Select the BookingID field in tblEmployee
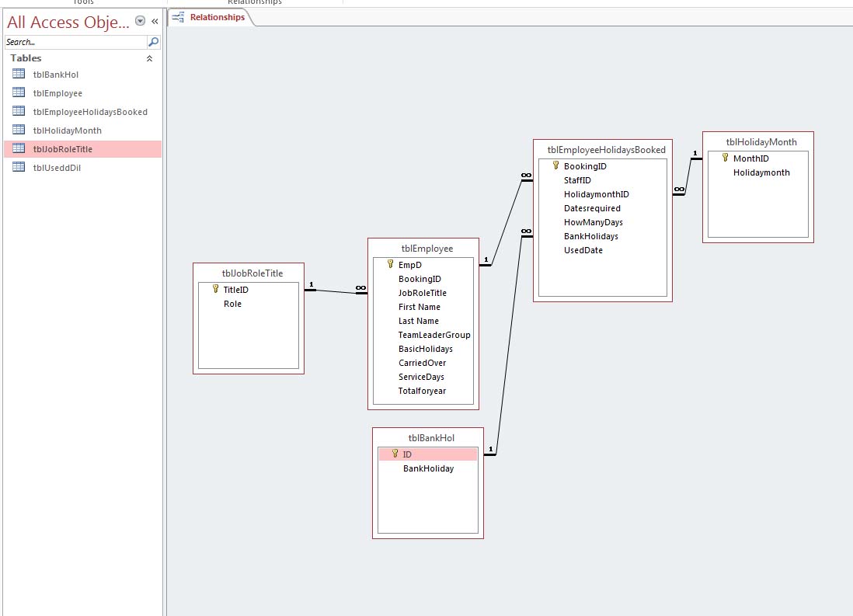The image size is (853, 616). 423,279
